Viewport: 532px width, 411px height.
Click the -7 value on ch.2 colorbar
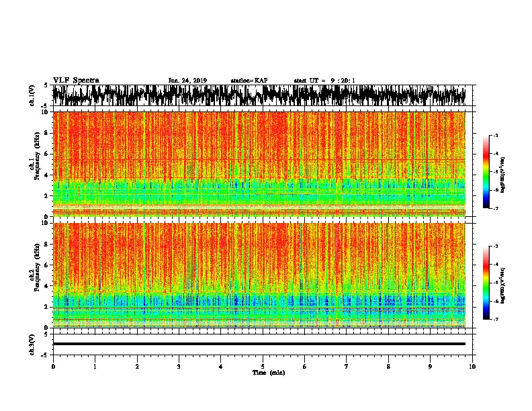click(x=496, y=320)
